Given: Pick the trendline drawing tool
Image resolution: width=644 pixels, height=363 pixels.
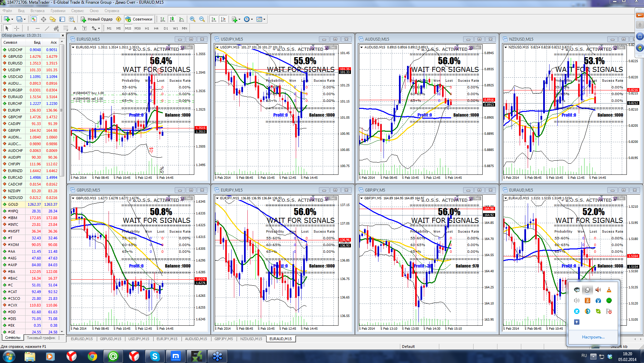Looking at the screenshot, I should [x=47, y=28].
